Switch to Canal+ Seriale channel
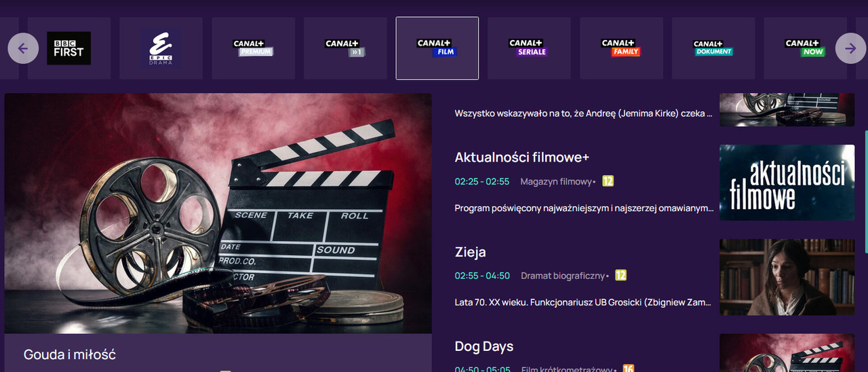This screenshot has width=868, height=372. coord(529,48)
